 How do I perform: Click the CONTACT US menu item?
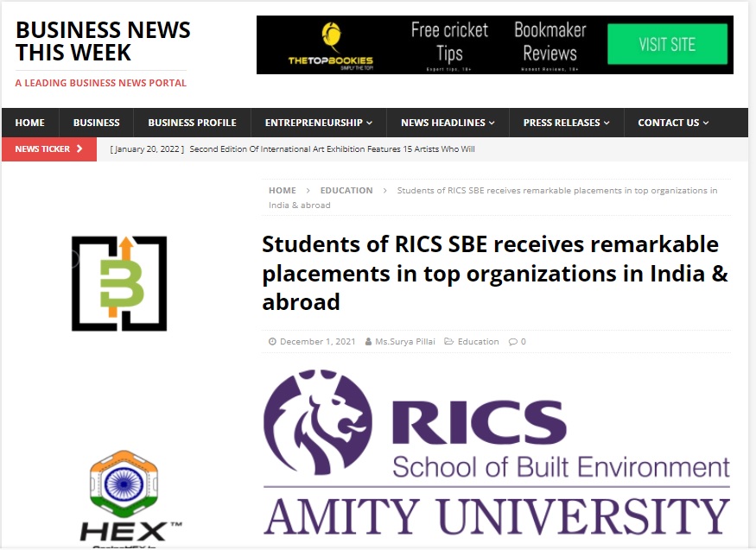pos(672,123)
